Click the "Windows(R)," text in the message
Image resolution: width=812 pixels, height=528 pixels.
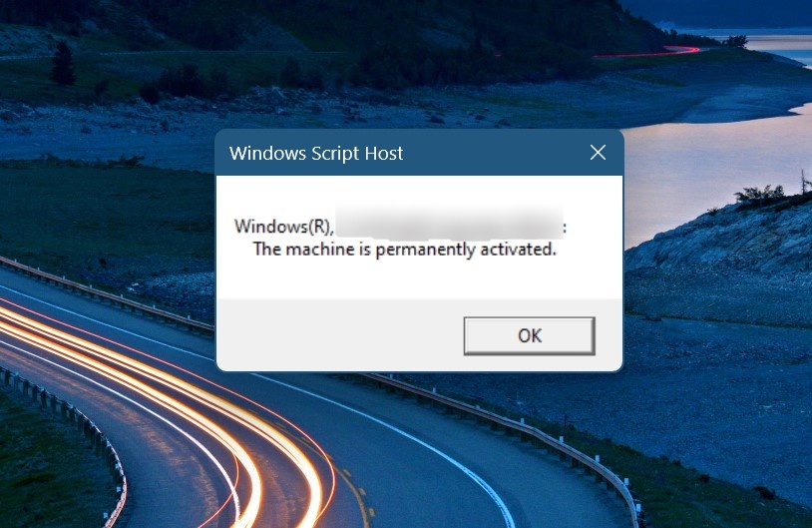(283, 227)
